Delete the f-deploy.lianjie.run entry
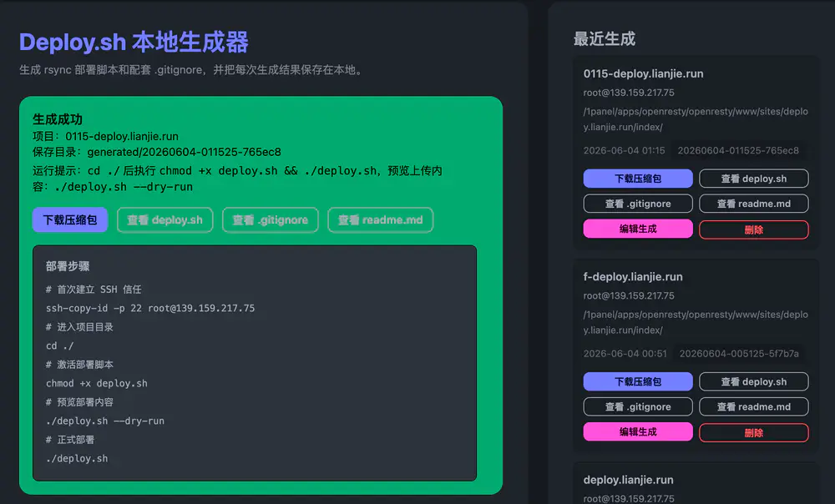The height and width of the screenshot is (504, 835). point(753,433)
